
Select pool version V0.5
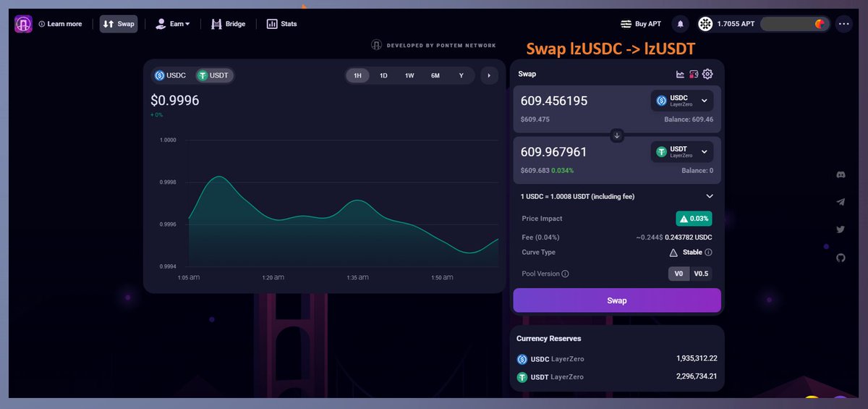701,274
